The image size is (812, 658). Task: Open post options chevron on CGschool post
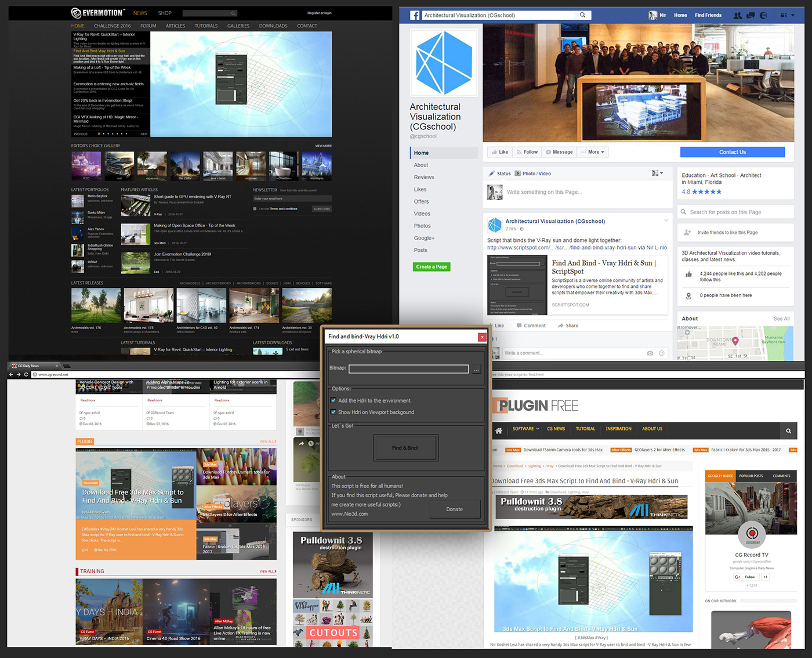coord(666,220)
